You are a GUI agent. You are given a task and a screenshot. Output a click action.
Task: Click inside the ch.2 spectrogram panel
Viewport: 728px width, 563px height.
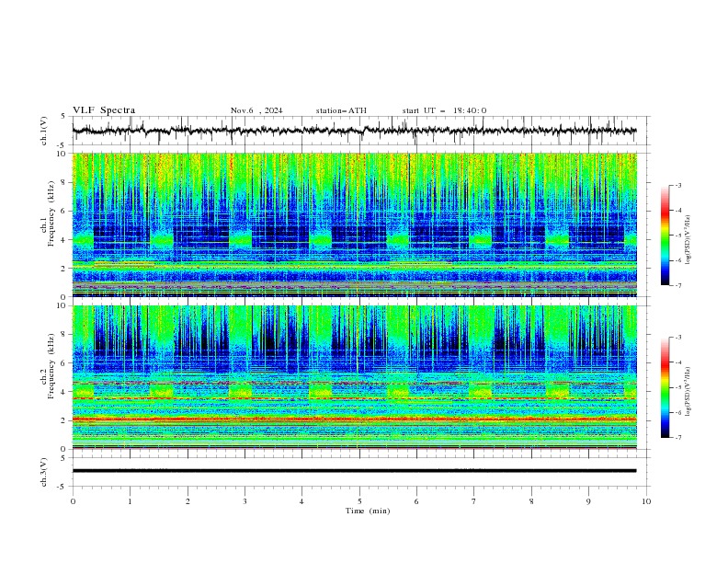354,377
